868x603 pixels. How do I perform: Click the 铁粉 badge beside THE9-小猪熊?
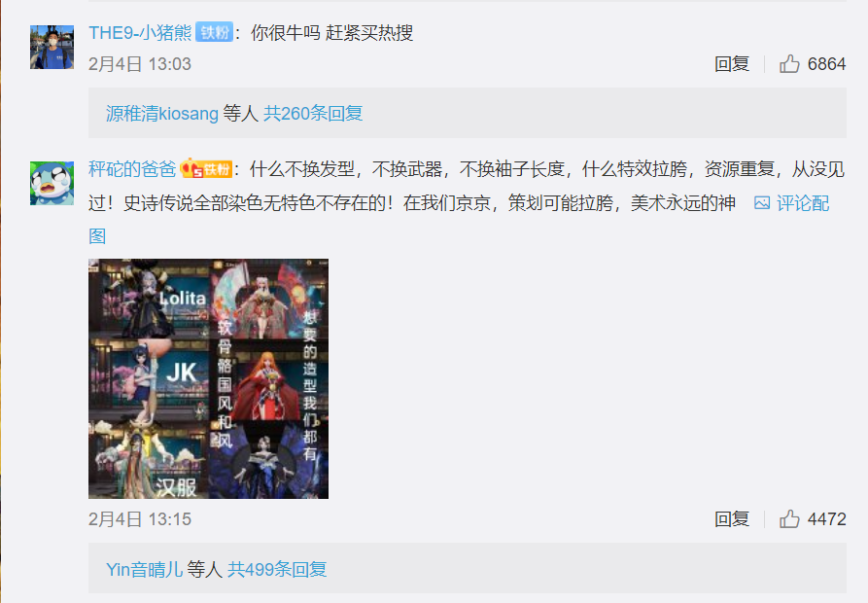point(214,33)
